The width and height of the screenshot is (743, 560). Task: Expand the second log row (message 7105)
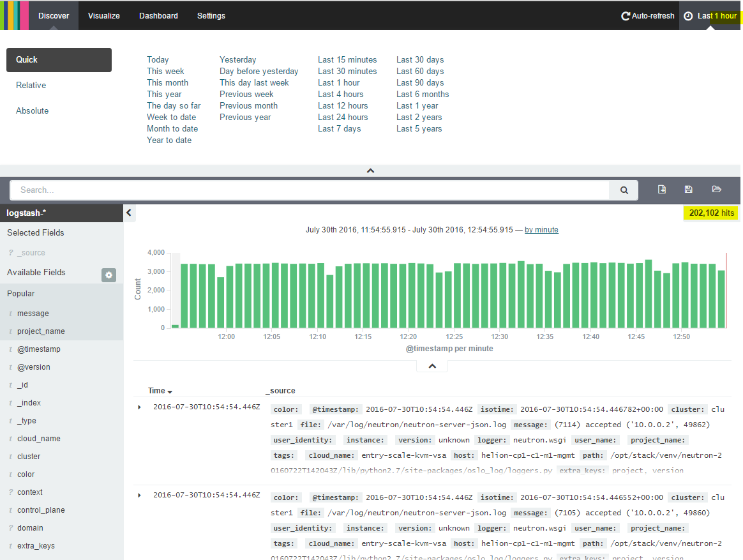139,496
